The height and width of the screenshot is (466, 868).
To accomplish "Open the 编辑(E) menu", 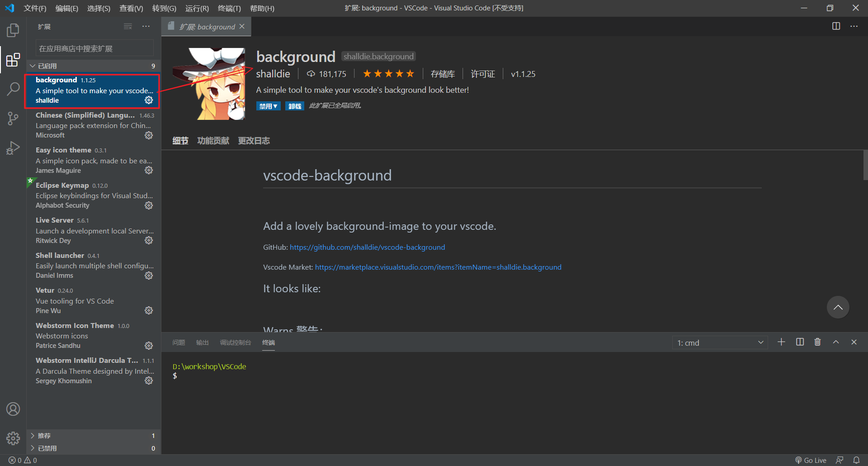I will [x=67, y=8].
